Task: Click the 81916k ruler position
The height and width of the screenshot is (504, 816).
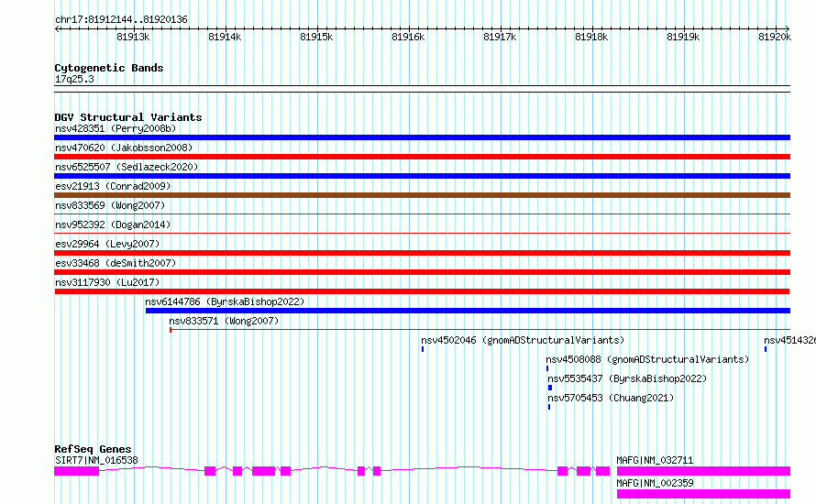Action: (409, 37)
